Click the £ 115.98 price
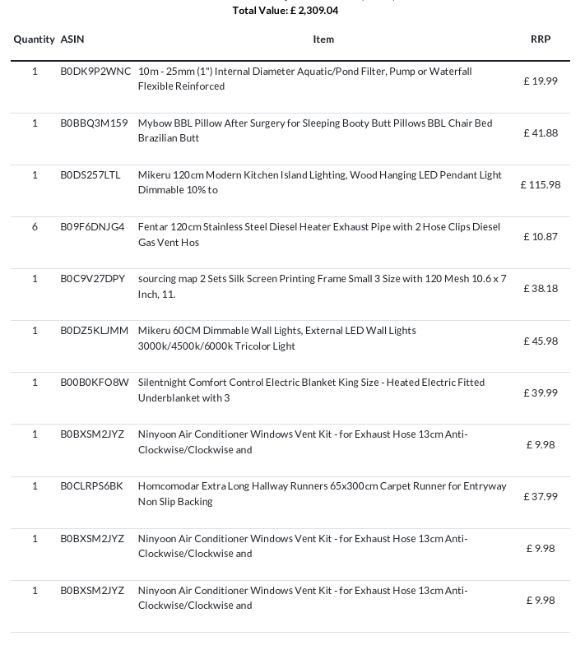The image size is (585, 650). tap(540, 185)
